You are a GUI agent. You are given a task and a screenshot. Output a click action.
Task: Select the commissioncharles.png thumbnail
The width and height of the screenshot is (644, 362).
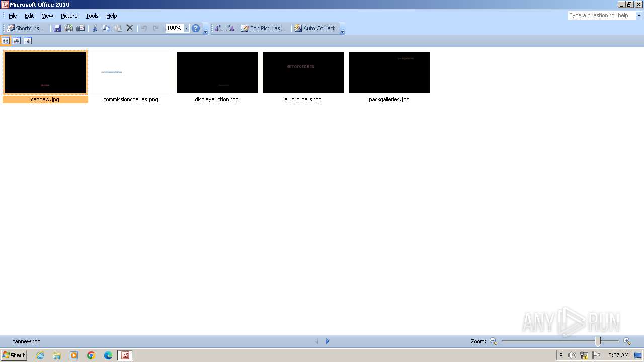[x=131, y=72]
